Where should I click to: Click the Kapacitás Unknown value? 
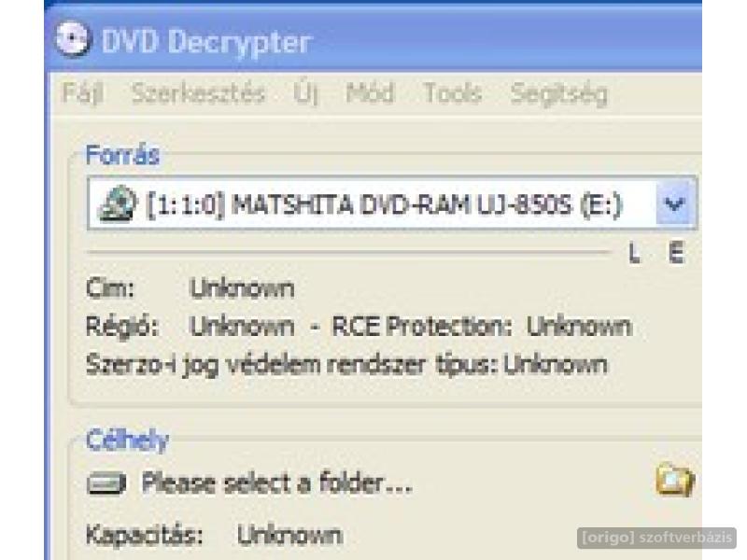(x=289, y=535)
